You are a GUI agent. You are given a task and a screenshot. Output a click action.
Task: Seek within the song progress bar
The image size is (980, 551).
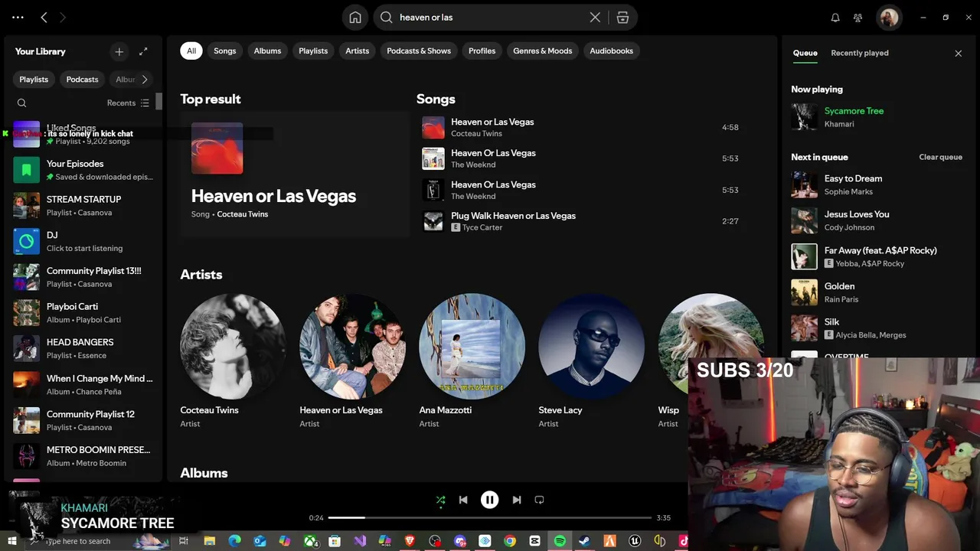coord(489,518)
